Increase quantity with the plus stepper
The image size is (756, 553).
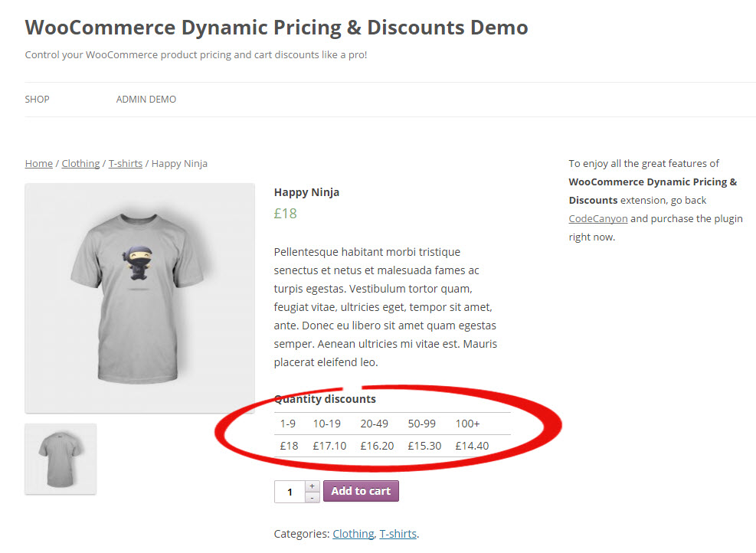pyautogui.click(x=313, y=486)
